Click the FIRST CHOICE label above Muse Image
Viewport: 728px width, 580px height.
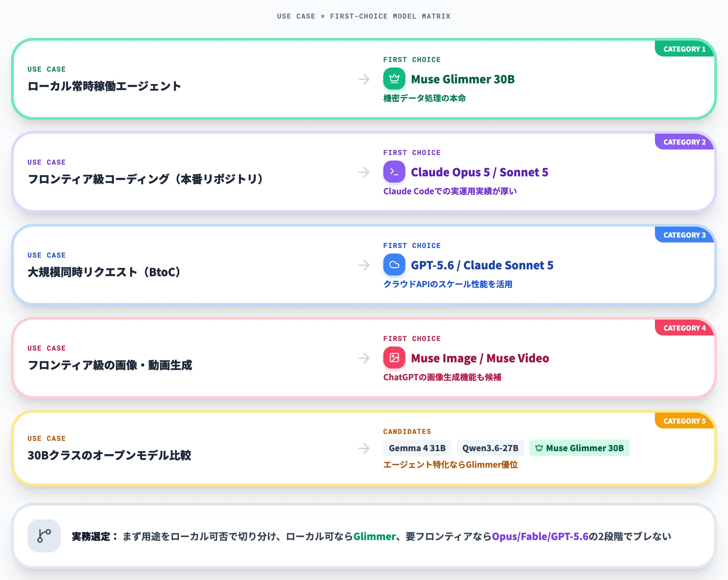point(412,339)
